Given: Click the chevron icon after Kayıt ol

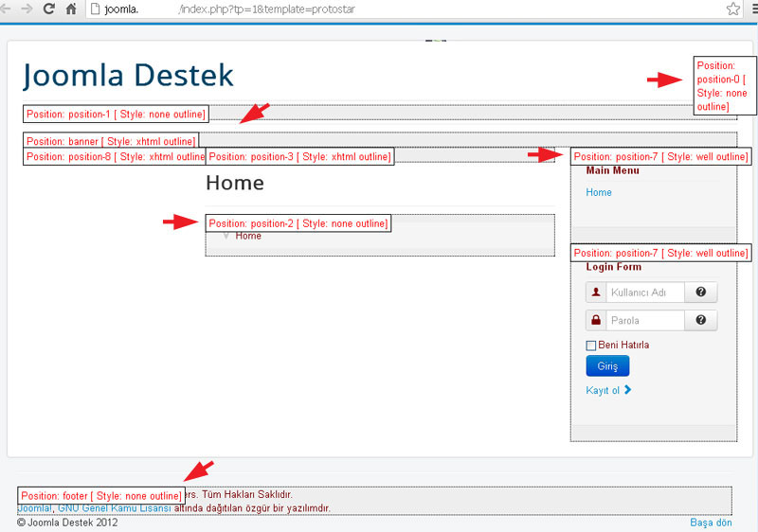Looking at the screenshot, I should (x=627, y=390).
